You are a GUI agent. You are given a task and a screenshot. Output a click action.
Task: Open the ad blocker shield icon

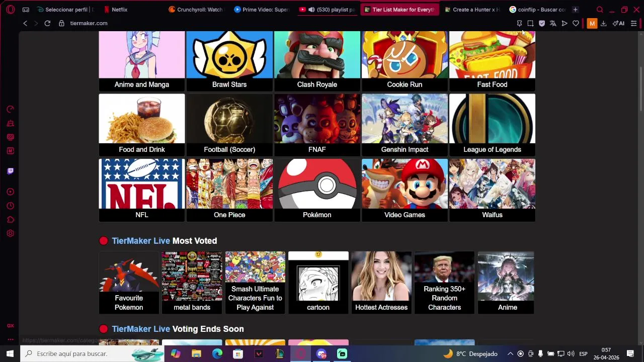coord(542,23)
